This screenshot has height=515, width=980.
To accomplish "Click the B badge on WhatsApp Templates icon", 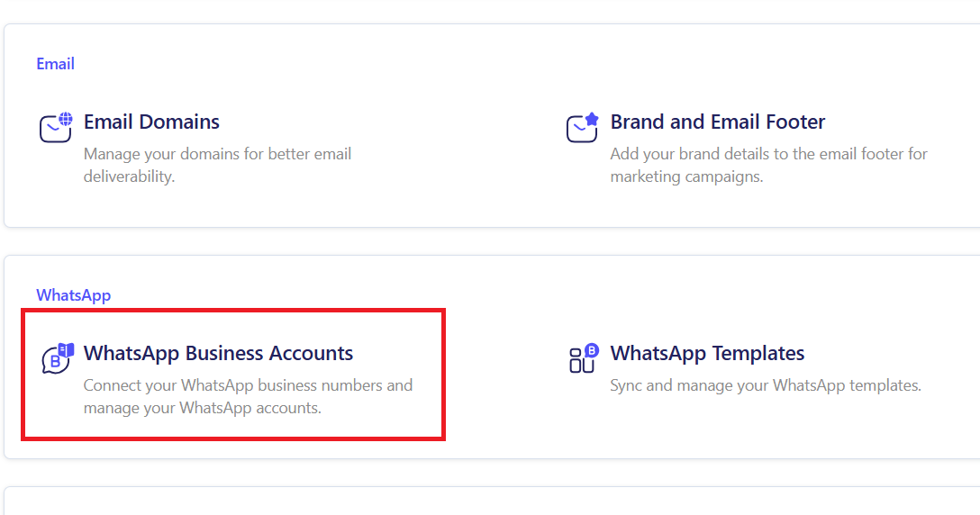I will [592, 350].
